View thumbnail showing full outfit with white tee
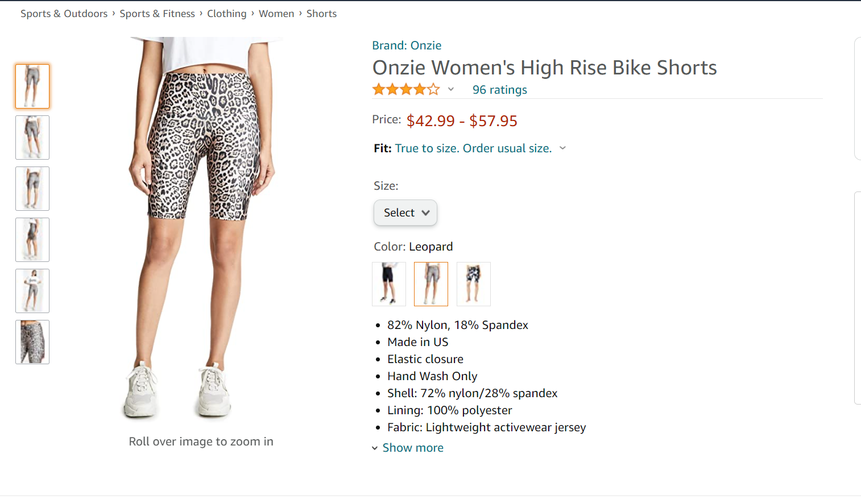The image size is (861, 504). point(32,291)
